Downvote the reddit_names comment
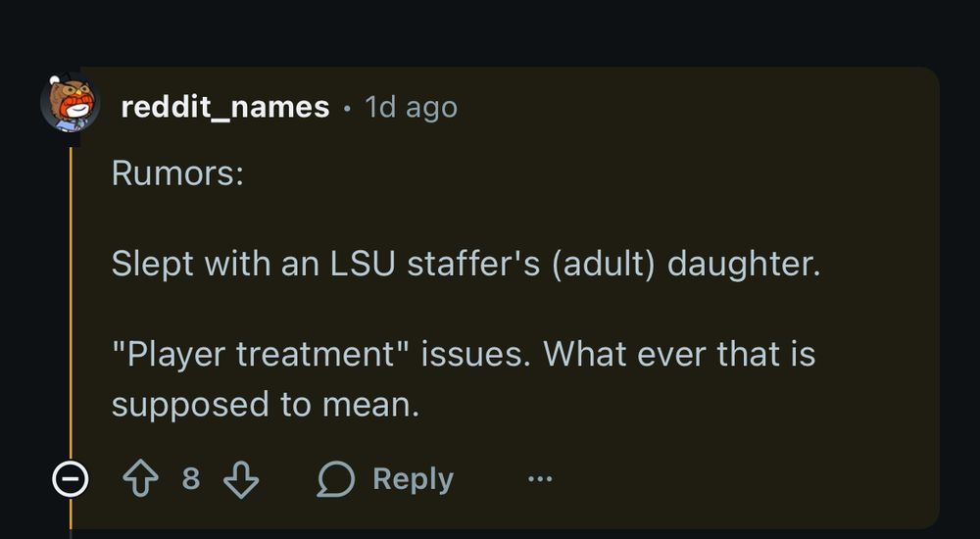 (x=240, y=479)
